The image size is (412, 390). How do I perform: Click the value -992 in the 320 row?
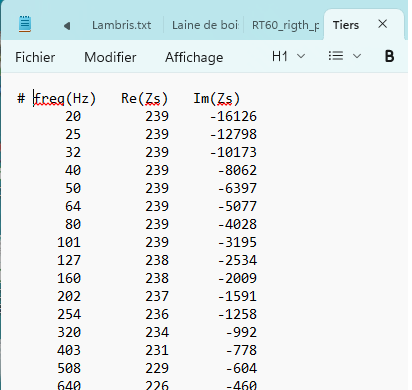tap(241, 332)
